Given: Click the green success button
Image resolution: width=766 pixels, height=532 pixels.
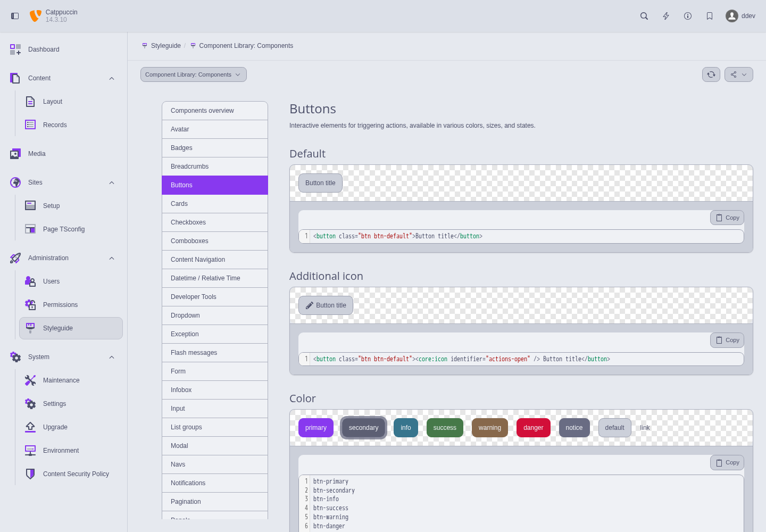Looking at the screenshot, I should pos(445,428).
